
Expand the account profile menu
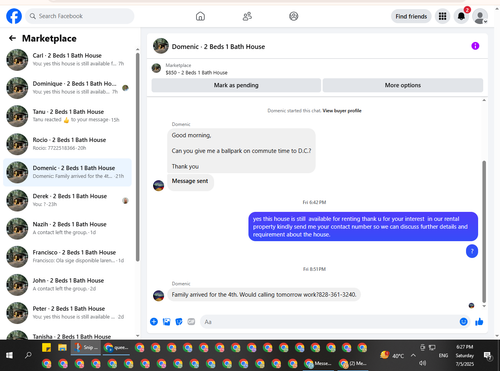(480, 17)
